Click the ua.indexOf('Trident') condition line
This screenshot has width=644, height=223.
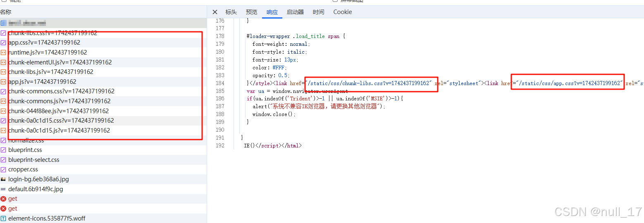pos(324,99)
